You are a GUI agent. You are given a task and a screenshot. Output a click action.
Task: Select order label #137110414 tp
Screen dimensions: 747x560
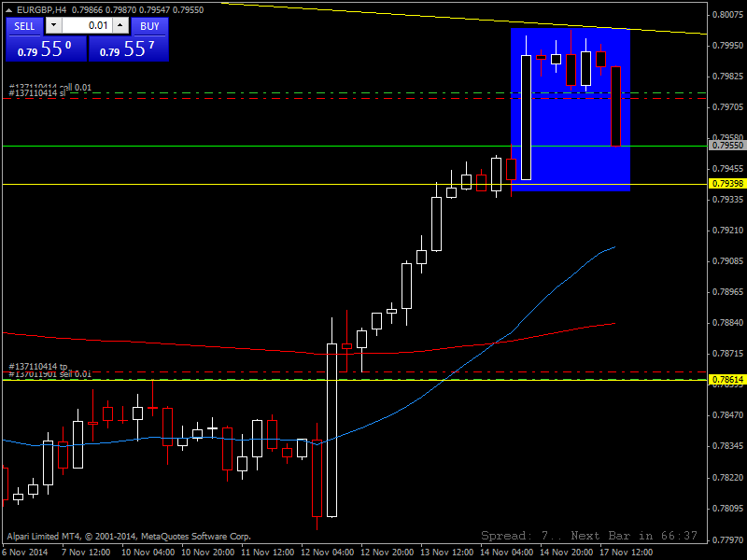38,366
